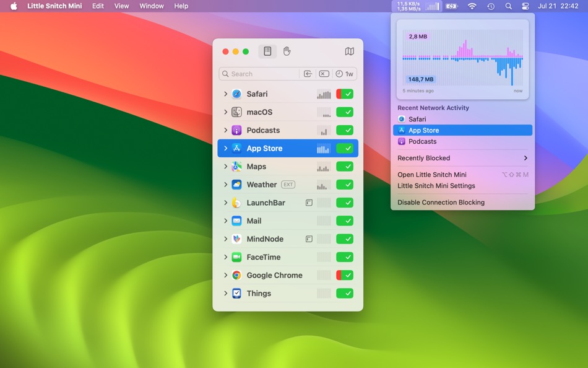Toggle off Safari's connection switch
The image size is (588, 368).
346,94
